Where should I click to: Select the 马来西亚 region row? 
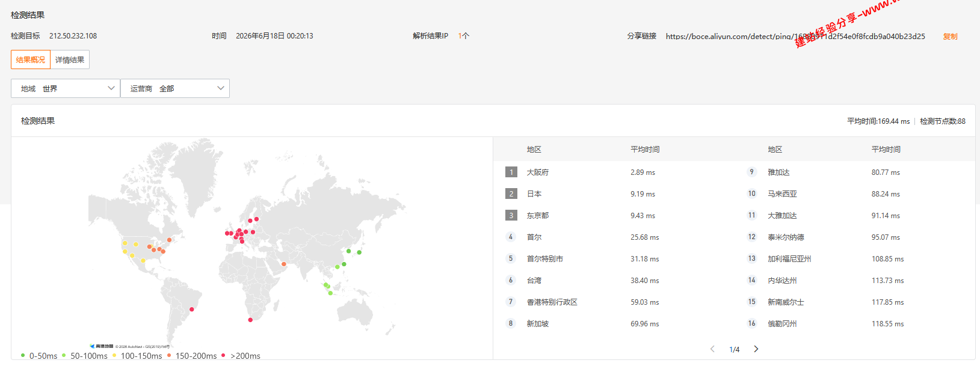[854, 194]
